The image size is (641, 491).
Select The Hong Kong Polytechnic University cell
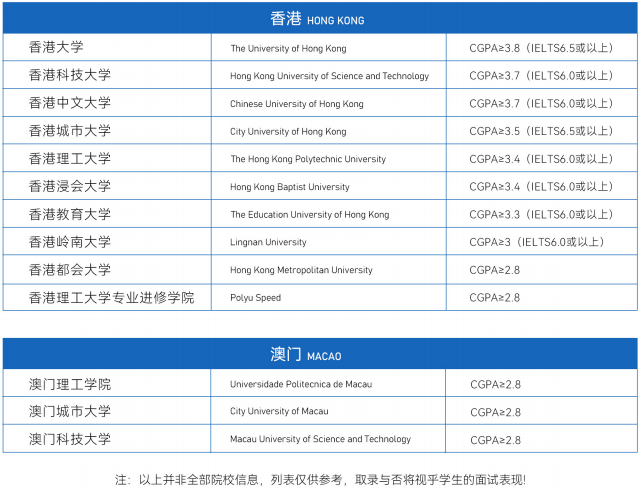pyautogui.click(x=308, y=159)
